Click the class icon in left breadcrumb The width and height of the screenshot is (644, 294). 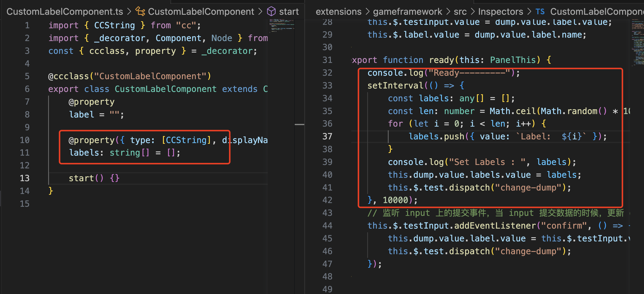(x=140, y=11)
